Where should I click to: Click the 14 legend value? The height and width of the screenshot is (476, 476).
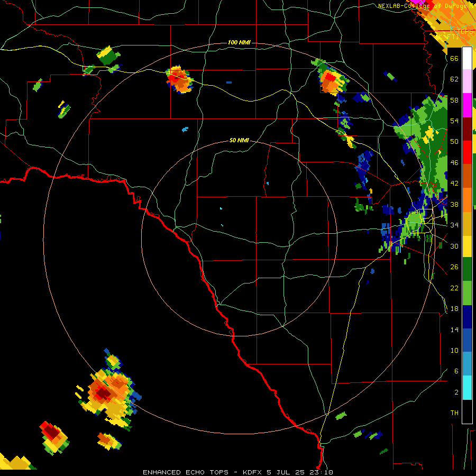pyautogui.click(x=454, y=329)
